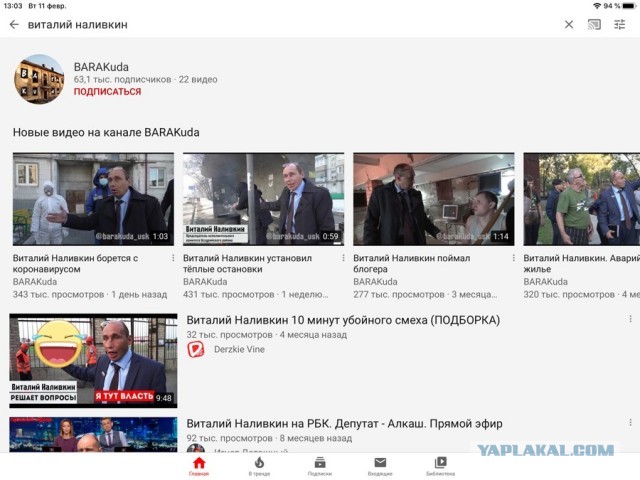Viewport: 640px width, 480px height.
Task: Open the BARAKuda channel name link
Action: pos(101,67)
